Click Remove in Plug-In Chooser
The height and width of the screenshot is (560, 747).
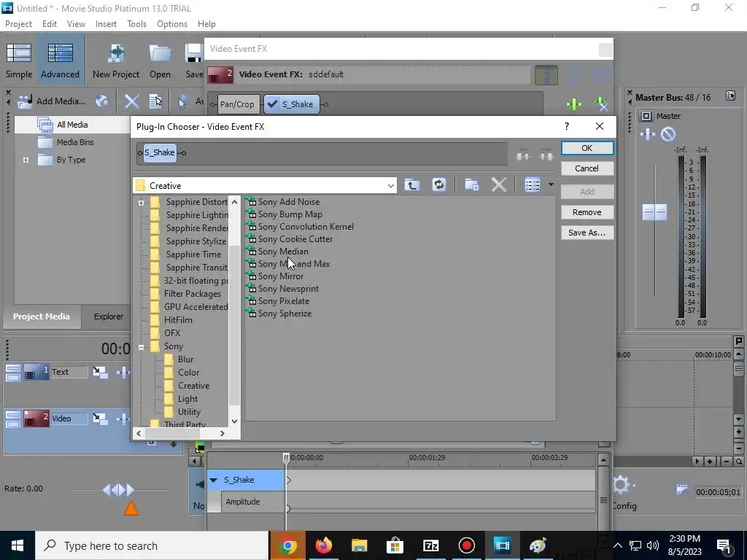click(x=587, y=212)
